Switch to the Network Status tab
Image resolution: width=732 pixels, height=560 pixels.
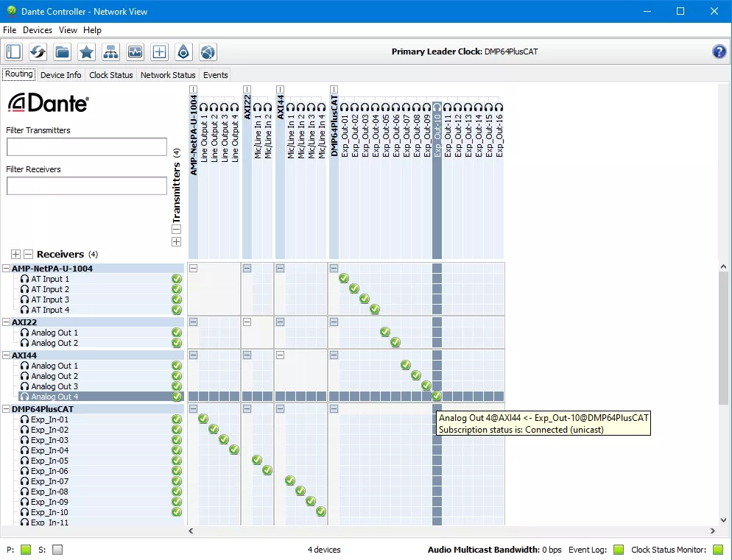coord(168,75)
